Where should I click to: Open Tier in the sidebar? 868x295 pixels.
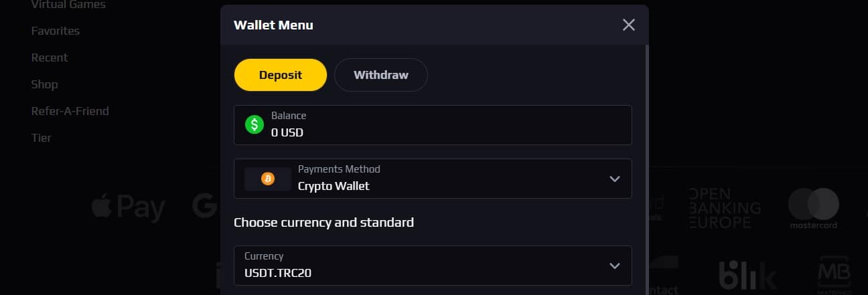[41, 138]
